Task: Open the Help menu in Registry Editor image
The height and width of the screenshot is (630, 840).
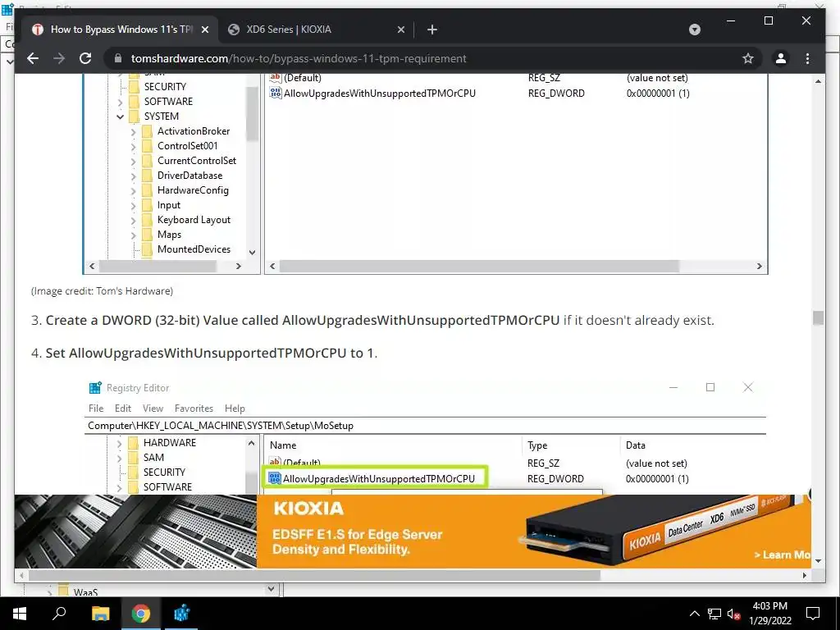Action: 235,409
